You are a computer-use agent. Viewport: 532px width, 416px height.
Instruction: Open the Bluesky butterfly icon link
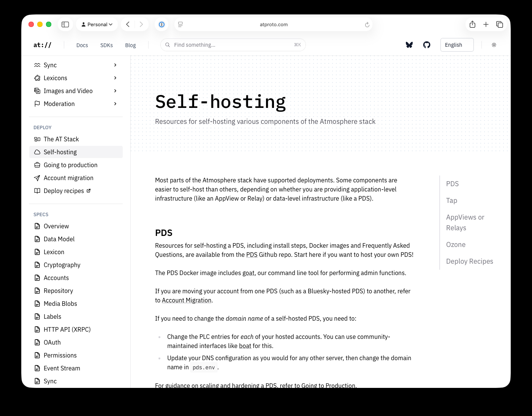(409, 45)
